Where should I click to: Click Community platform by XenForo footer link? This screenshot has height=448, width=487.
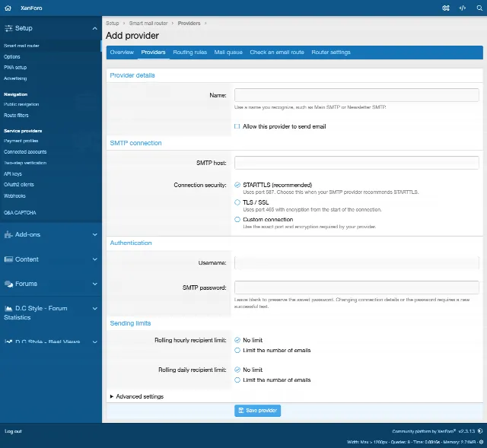pyautogui.click(x=424, y=431)
